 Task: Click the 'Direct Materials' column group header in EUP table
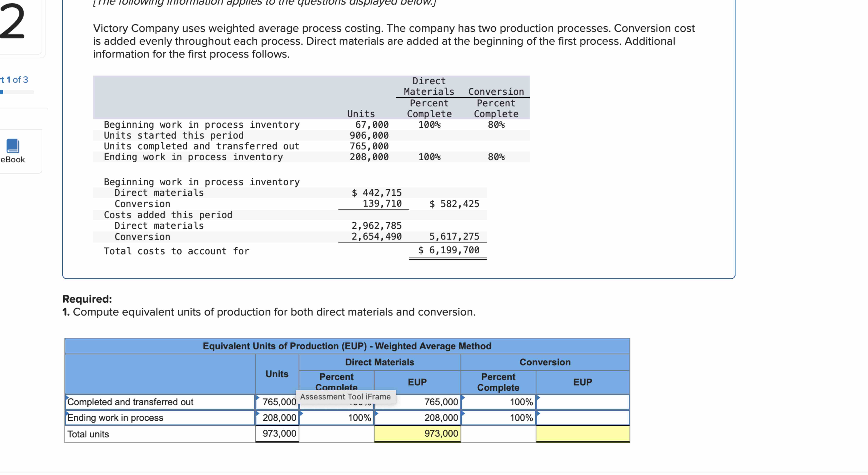click(x=379, y=362)
